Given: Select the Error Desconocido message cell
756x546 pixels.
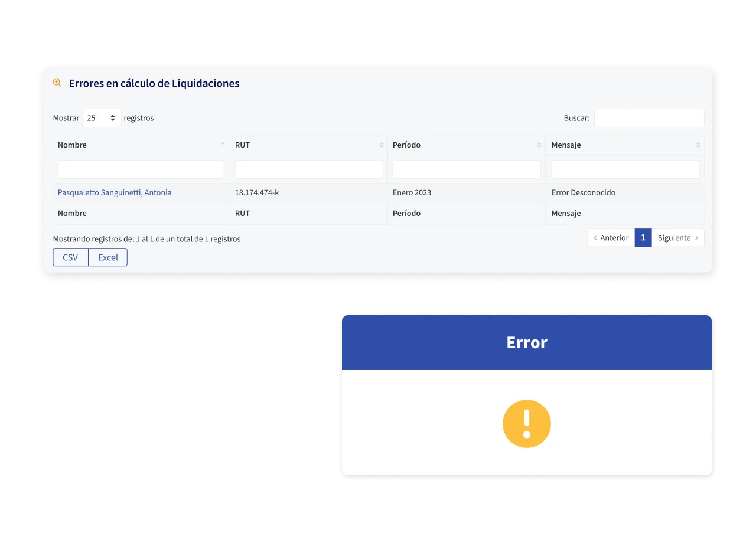Looking at the screenshot, I should pyautogui.click(x=584, y=192).
